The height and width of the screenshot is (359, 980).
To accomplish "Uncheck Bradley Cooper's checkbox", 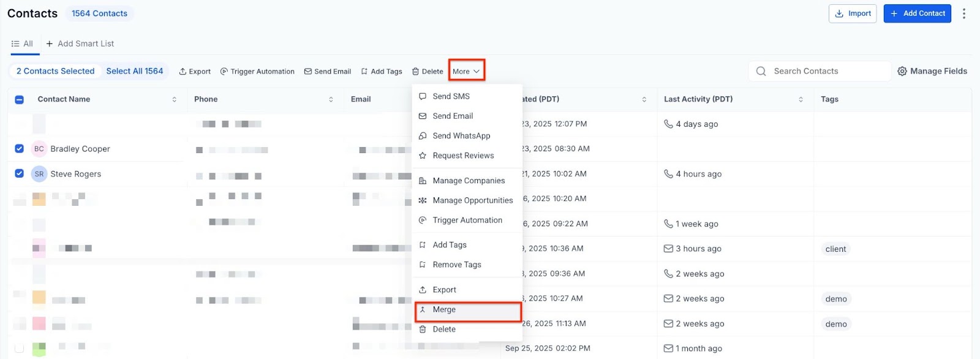I will pos(19,149).
